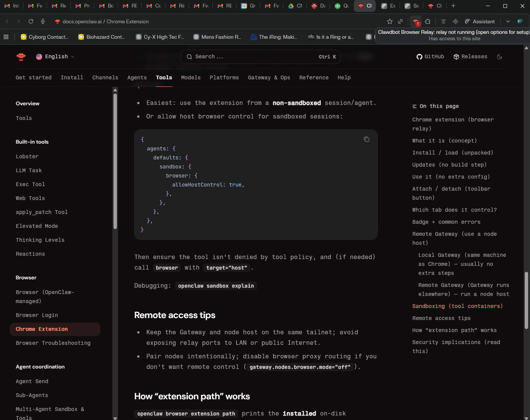Open the GitHub link in header
530x420 pixels.
click(x=430, y=57)
